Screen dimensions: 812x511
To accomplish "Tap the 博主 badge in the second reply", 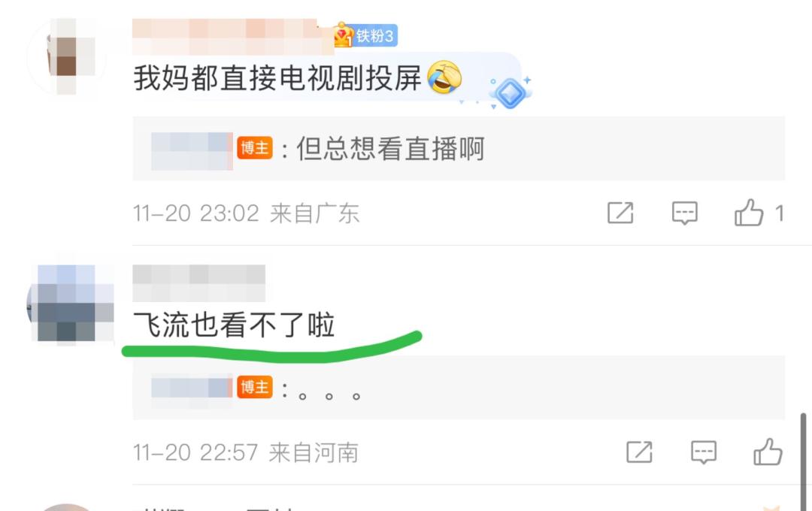I will [255, 387].
